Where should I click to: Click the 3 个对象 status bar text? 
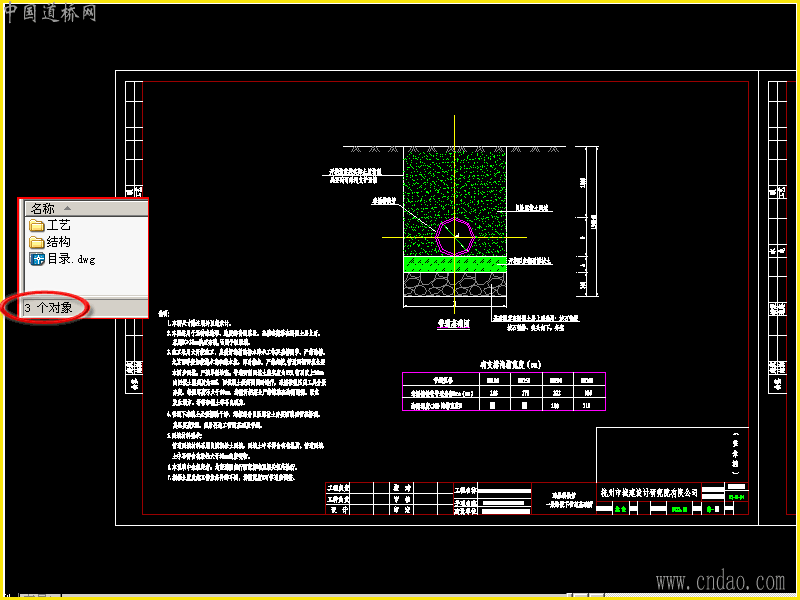(x=48, y=308)
